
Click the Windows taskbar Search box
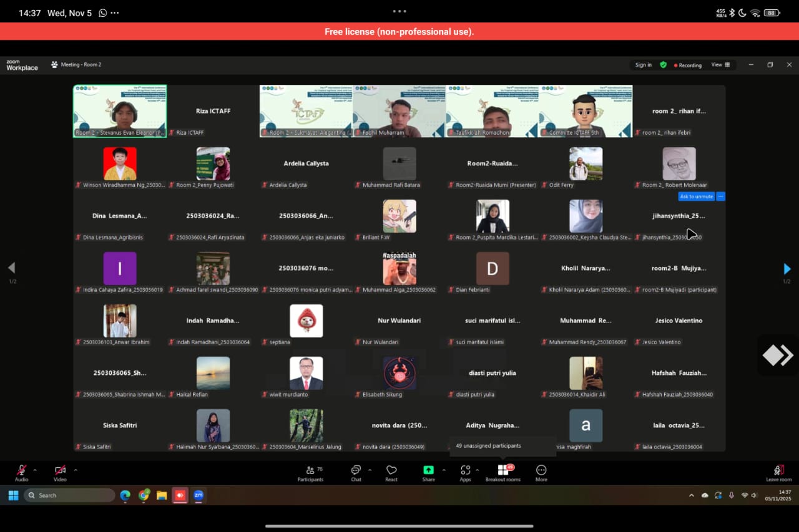coord(69,495)
